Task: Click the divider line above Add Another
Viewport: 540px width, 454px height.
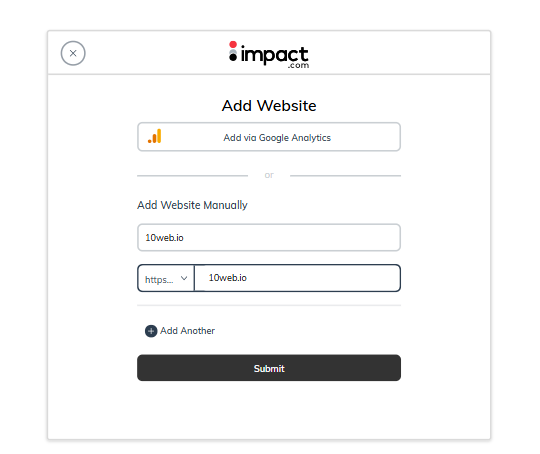Action: click(x=269, y=305)
